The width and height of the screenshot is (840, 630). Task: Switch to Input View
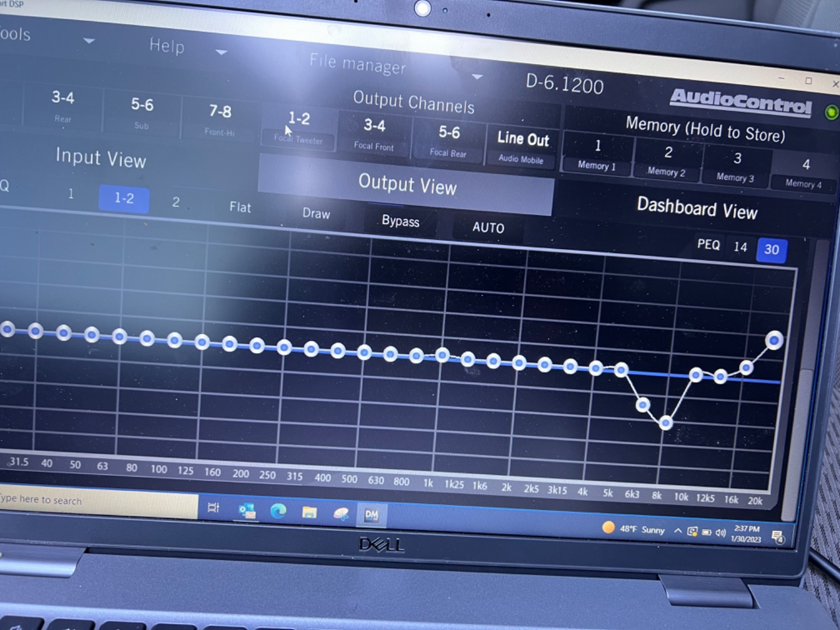pyautogui.click(x=101, y=158)
